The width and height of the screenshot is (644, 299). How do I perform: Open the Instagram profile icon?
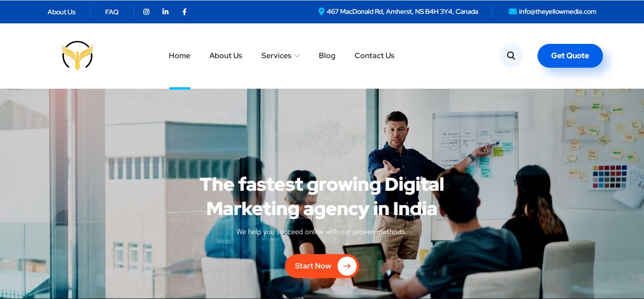tap(147, 12)
